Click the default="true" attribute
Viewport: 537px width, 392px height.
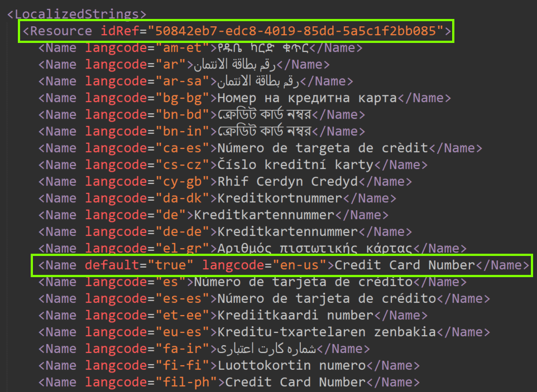point(139,265)
